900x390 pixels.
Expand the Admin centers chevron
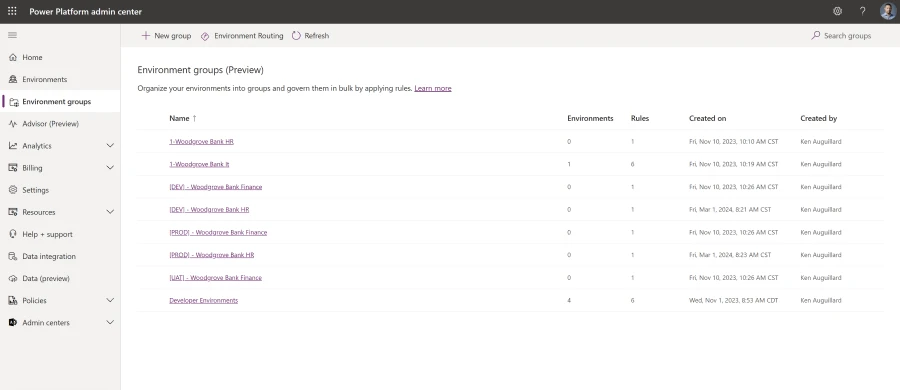tap(110, 323)
